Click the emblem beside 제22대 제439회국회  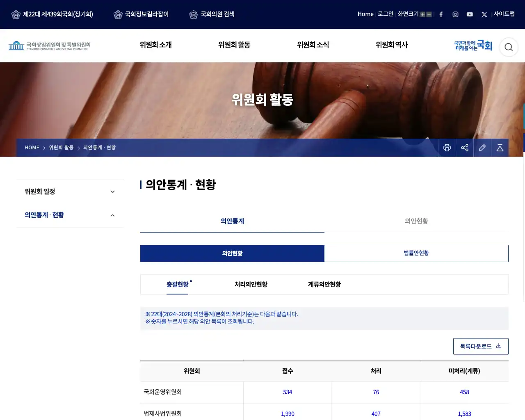[x=16, y=14]
